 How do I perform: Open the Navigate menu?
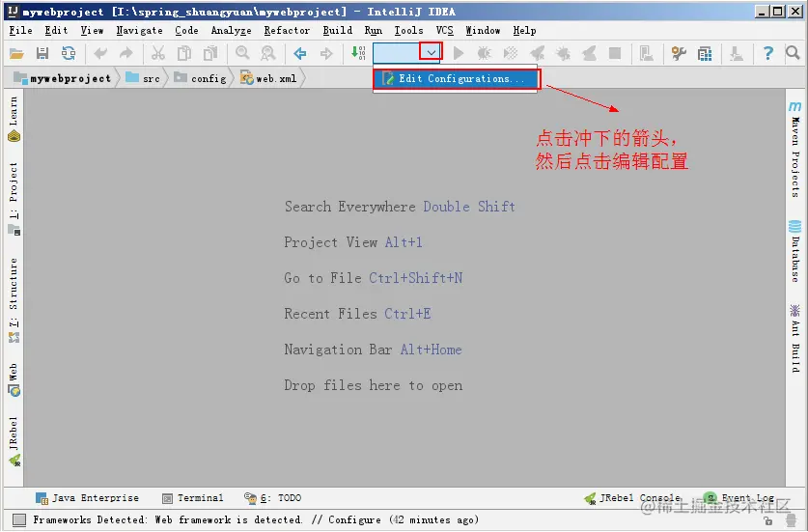pyautogui.click(x=139, y=31)
